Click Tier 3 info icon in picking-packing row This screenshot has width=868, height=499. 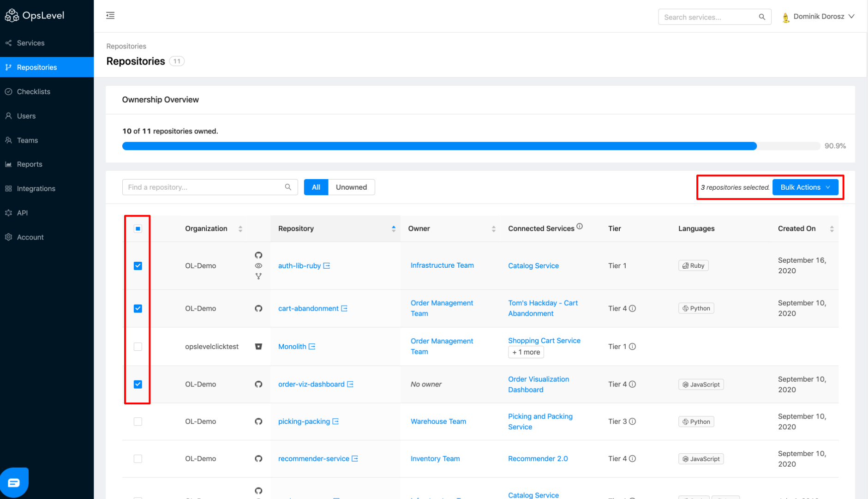click(x=633, y=421)
